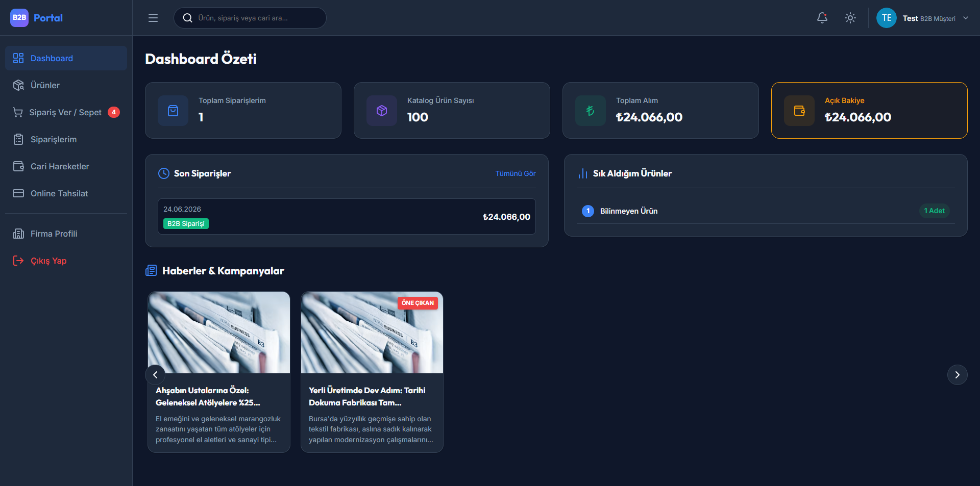The image size is (980, 486).
Task: Click the Dashboard grid icon
Action: [x=18, y=58]
